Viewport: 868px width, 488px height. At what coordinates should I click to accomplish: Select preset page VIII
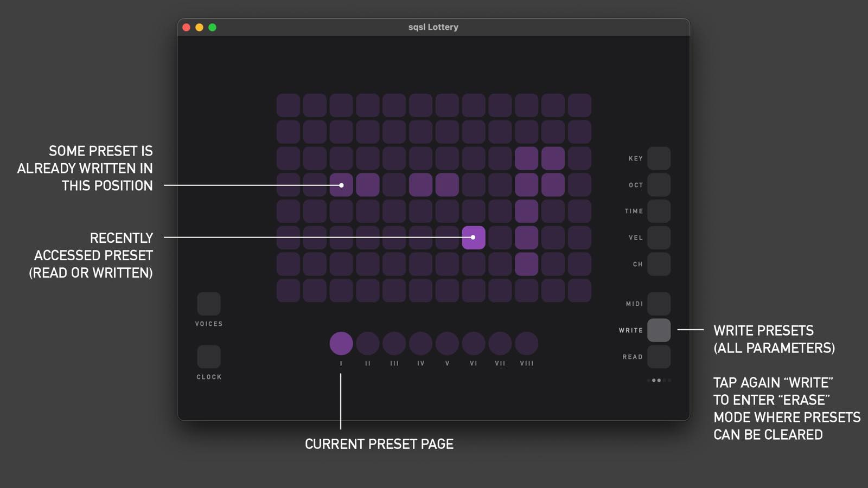[526, 343]
